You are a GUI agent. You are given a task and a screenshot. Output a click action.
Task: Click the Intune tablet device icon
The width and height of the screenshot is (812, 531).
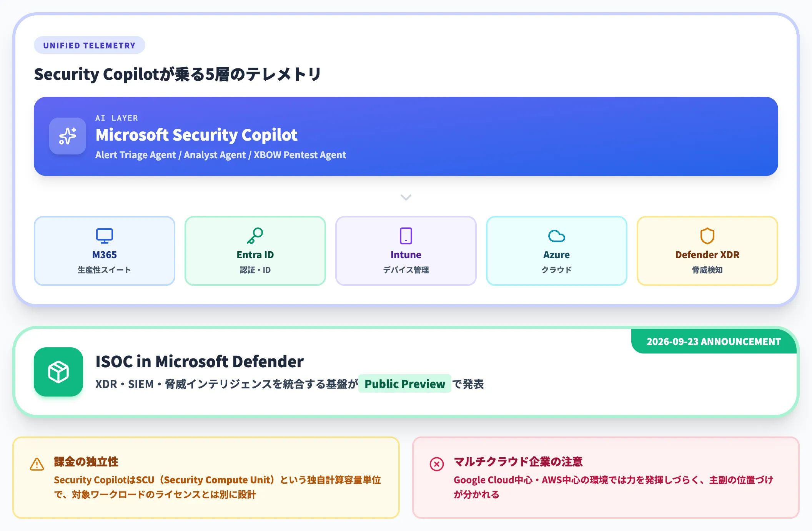[x=406, y=236]
